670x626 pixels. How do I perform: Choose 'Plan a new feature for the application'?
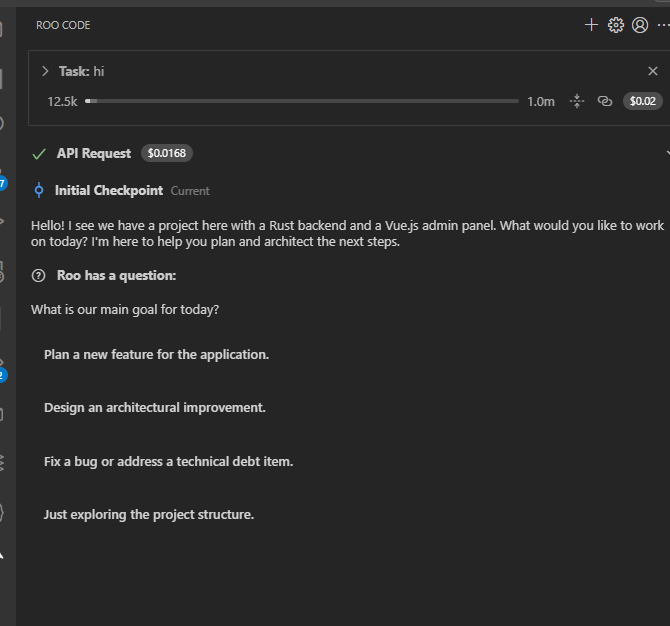157,354
